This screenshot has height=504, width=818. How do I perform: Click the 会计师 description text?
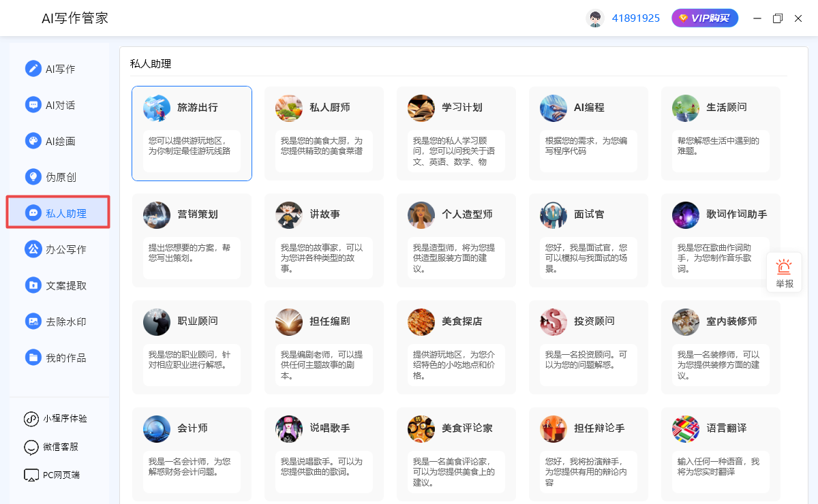(190, 467)
